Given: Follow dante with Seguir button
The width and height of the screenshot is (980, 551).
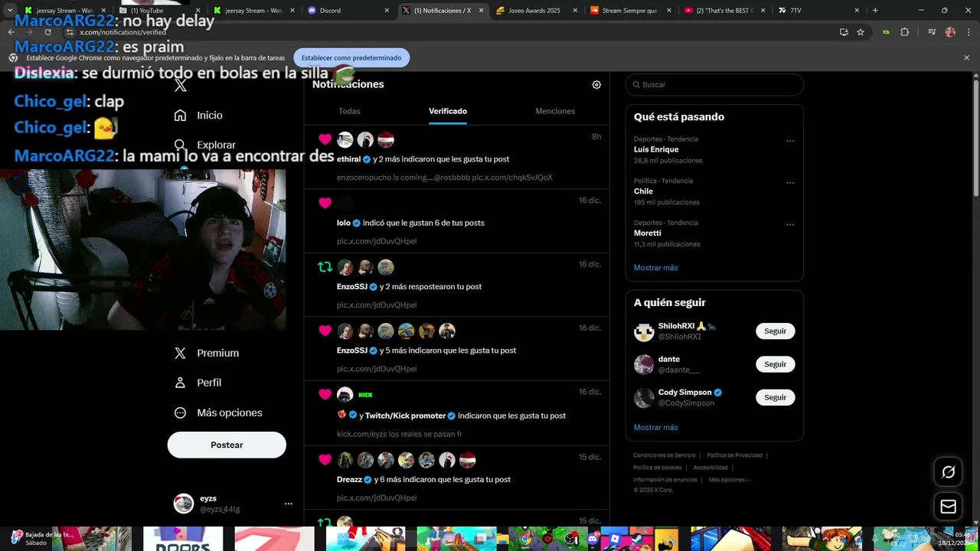Looking at the screenshot, I should pyautogui.click(x=775, y=364).
